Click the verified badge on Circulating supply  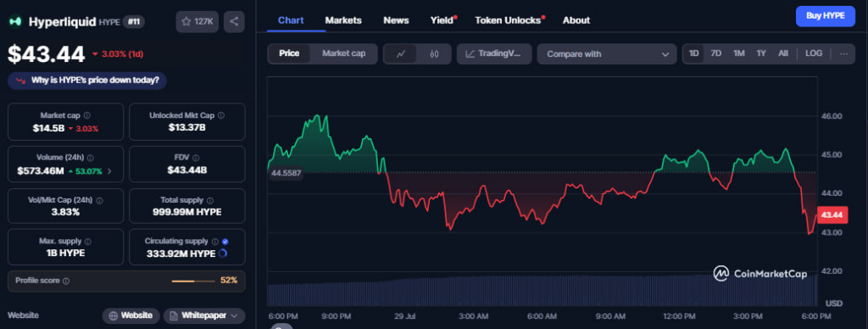click(x=225, y=242)
